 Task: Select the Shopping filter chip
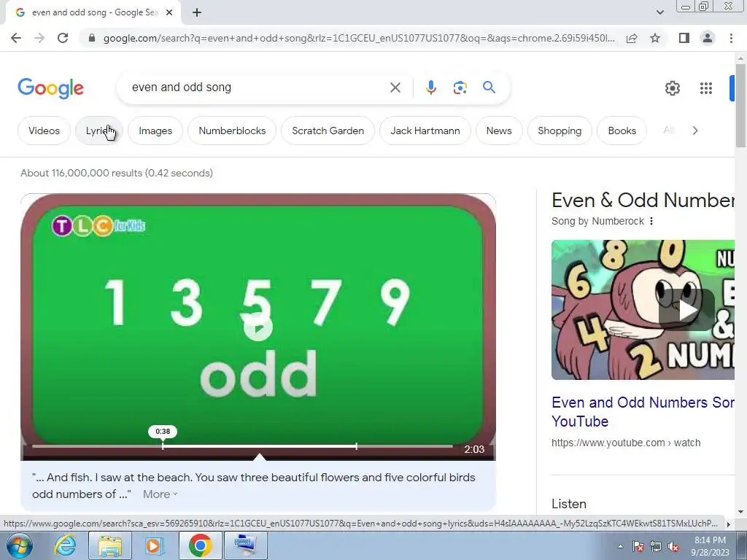pyautogui.click(x=560, y=131)
